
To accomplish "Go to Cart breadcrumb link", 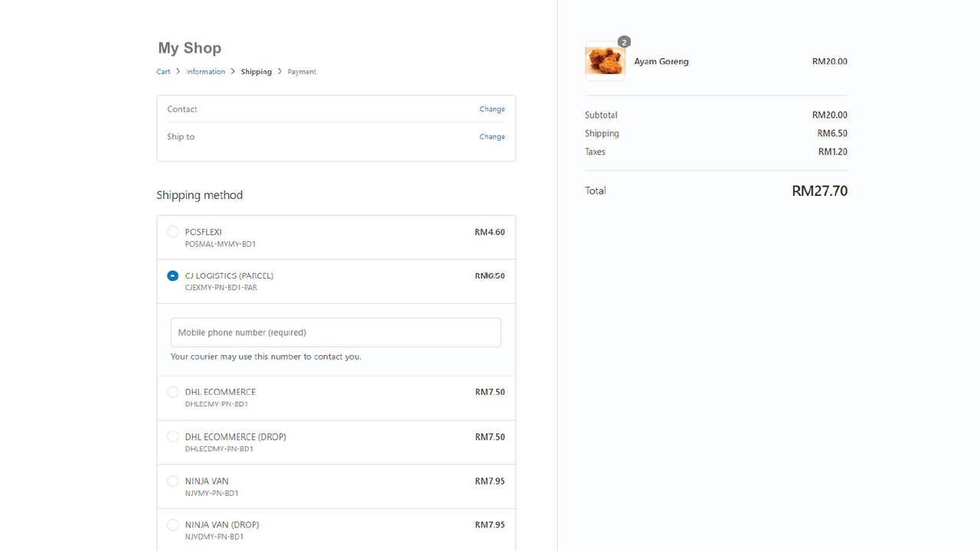I will pyautogui.click(x=163, y=72).
